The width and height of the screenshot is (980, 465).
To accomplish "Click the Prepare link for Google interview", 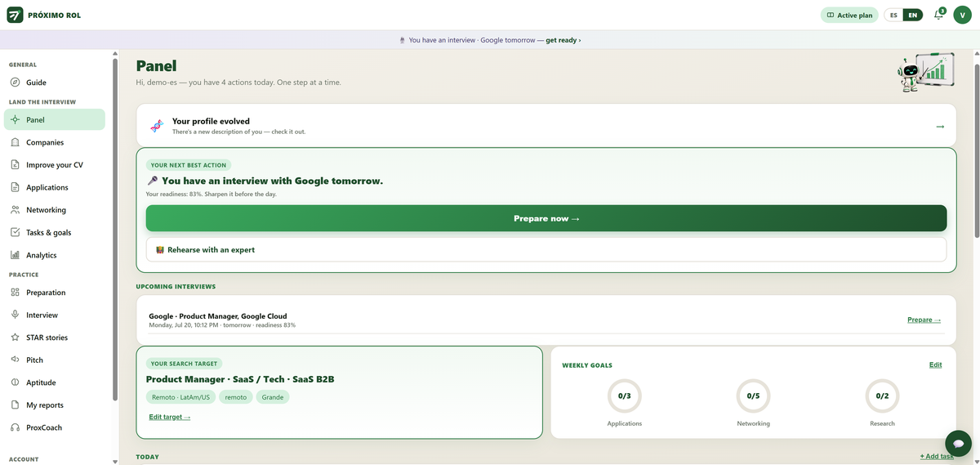I will click(924, 320).
